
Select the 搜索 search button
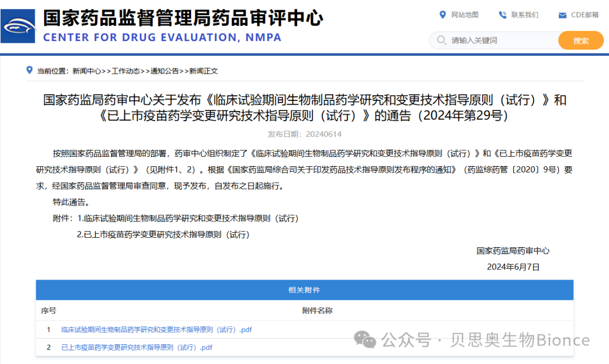pos(580,40)
